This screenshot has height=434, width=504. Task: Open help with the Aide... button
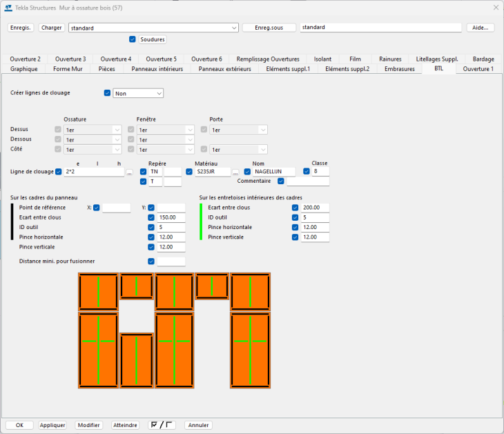click(x=481, y=28)
